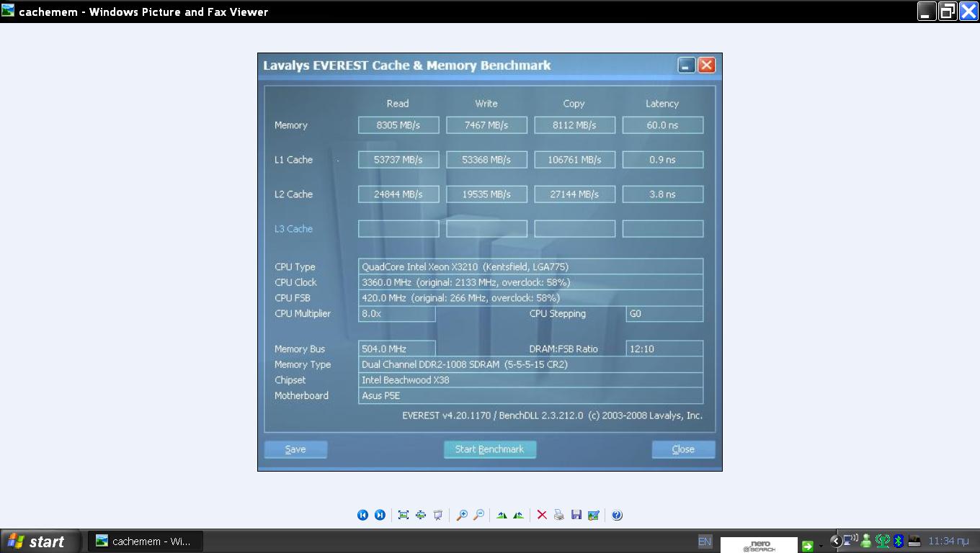Image resolution: width=980 pixels, height=553 pixels.
Task: Click the Actual Size view icon
Action: [x=421, y=515]
